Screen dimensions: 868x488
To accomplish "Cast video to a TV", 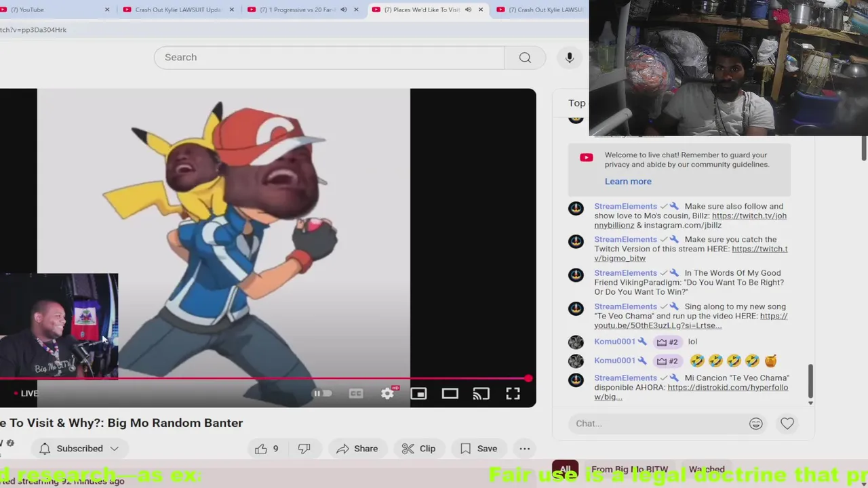I will [481, 393].
